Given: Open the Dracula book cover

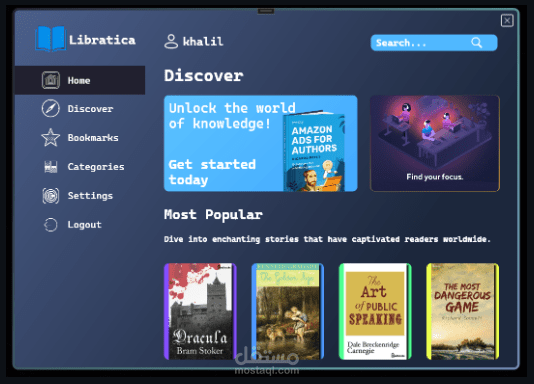Looking at the screenshot, I should pyautogui.click(x=200, y=311).
